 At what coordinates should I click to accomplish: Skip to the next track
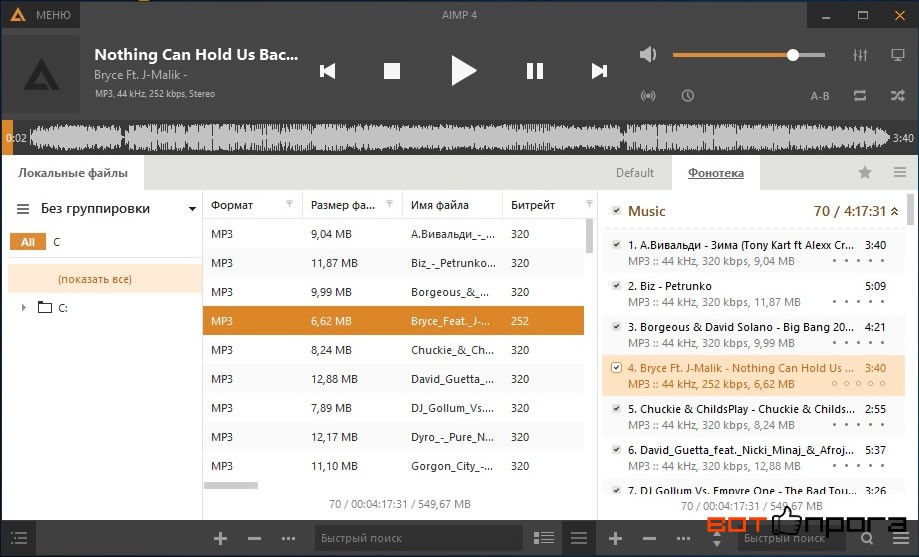[x=599, y=71]
